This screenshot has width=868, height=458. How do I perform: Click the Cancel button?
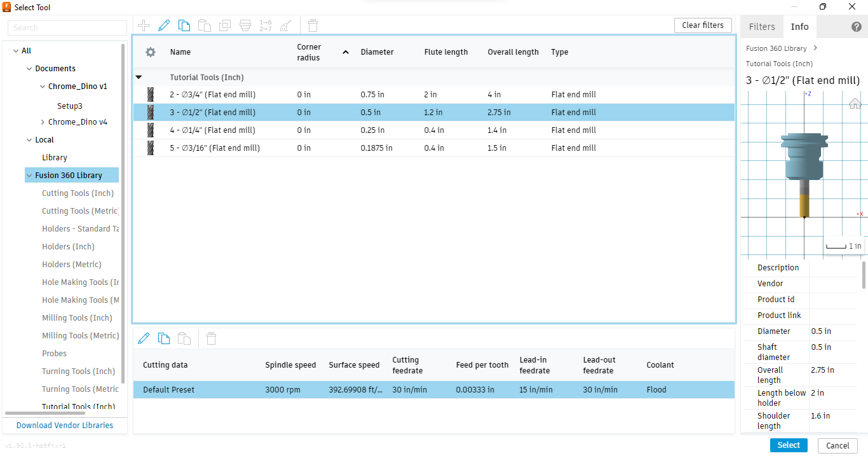(837, 445)
